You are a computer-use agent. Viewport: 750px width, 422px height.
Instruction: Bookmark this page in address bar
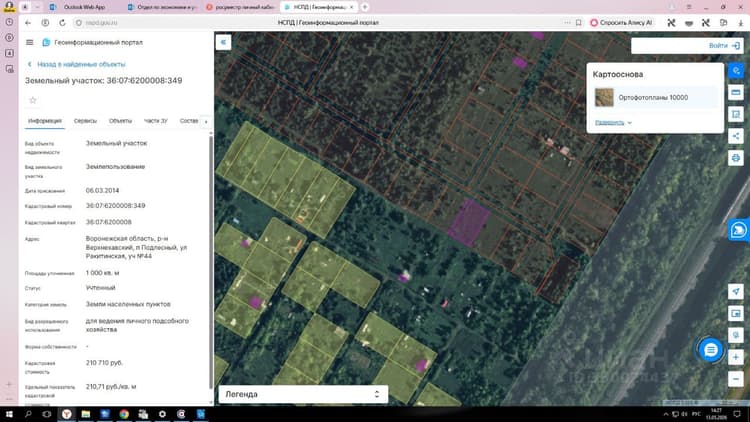pyautogui.click(x=578, y=22)
